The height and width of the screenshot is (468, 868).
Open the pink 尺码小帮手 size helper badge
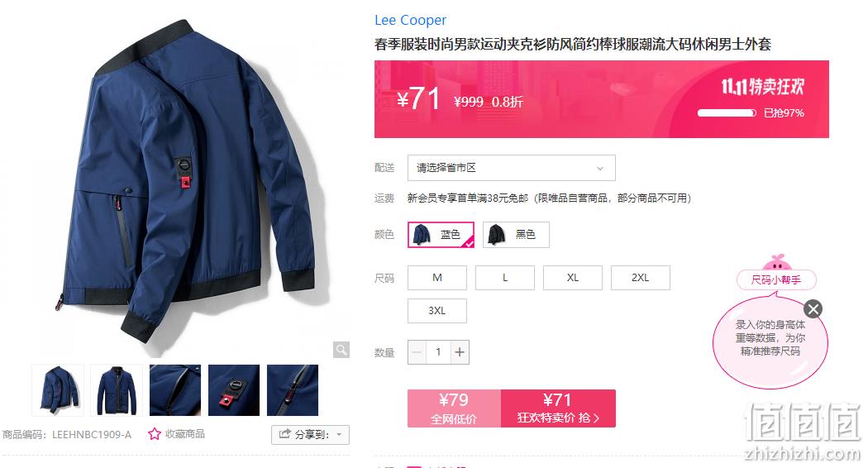(776, 279)
